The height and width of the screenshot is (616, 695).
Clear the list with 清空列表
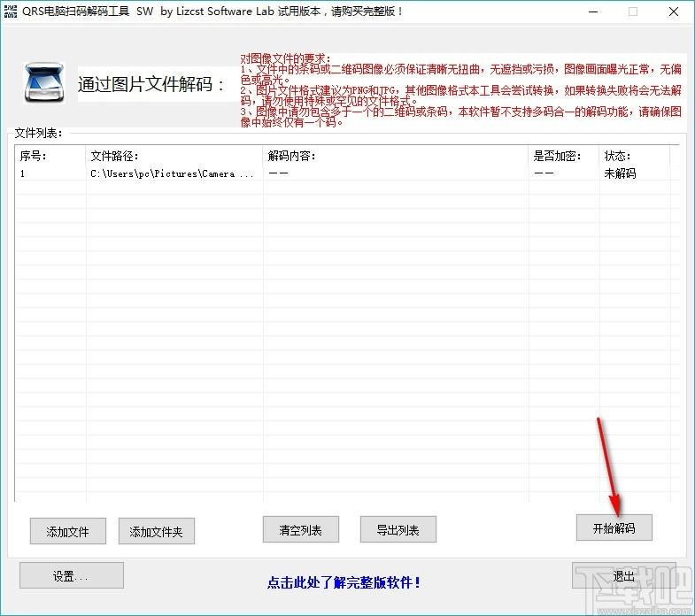(300, 529)
